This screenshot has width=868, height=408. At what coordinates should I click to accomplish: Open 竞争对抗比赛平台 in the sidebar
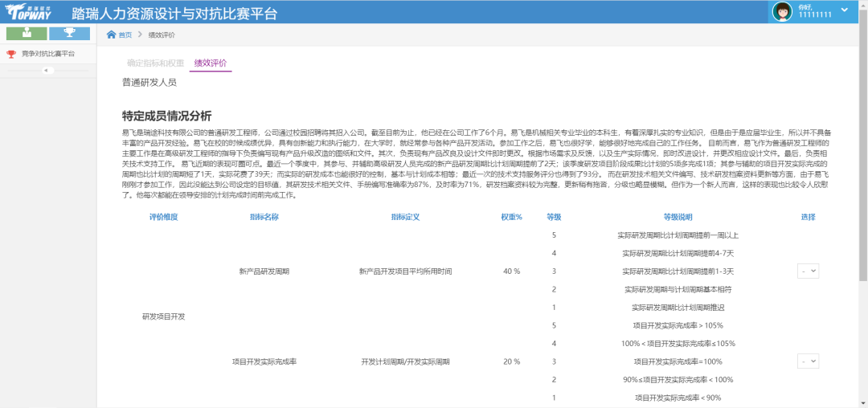48,54
